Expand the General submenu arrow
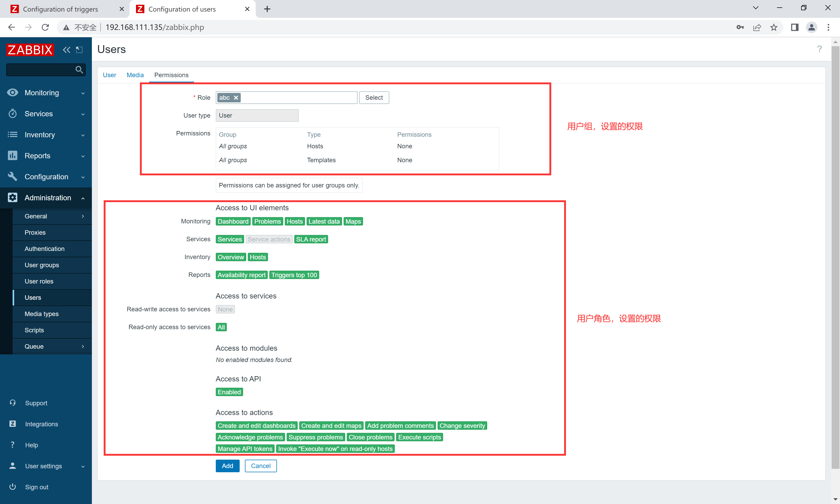 point(83,216)
